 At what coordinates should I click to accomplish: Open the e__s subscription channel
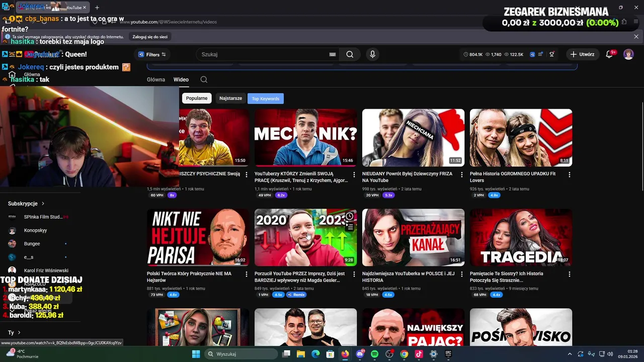[x=29, y=257]
